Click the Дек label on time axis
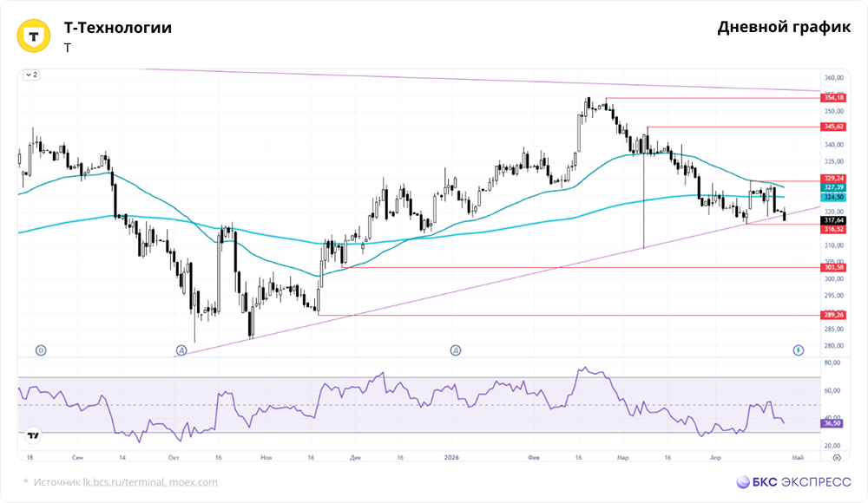868x503 pixels. click(355, 458)
